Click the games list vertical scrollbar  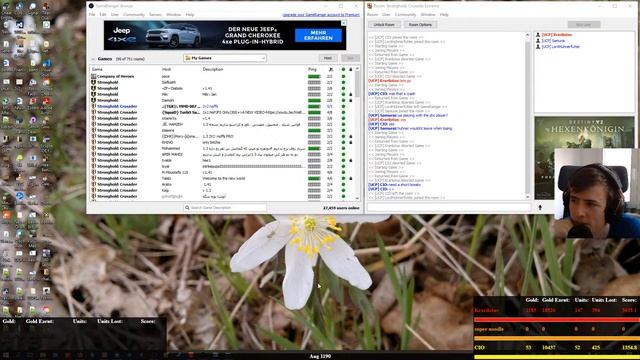point(358,133)
